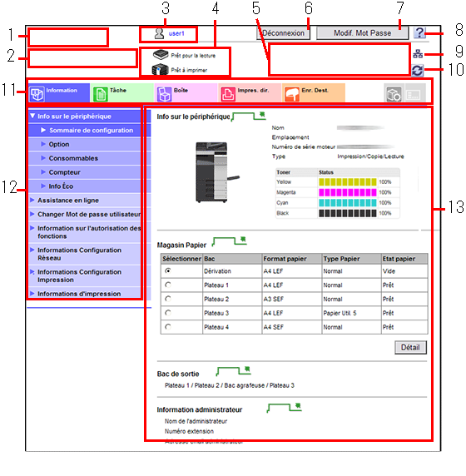The image size is (466, 476).
Task: Open the Consommables submenu item
Action: (x=90, y=158)
